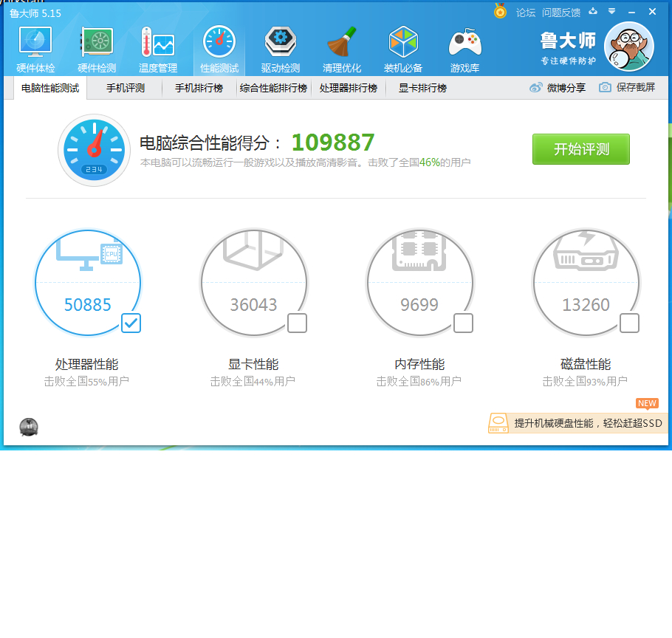
Task: Click 击败全国44%用户 text
Action: click(x=253, y=381)
